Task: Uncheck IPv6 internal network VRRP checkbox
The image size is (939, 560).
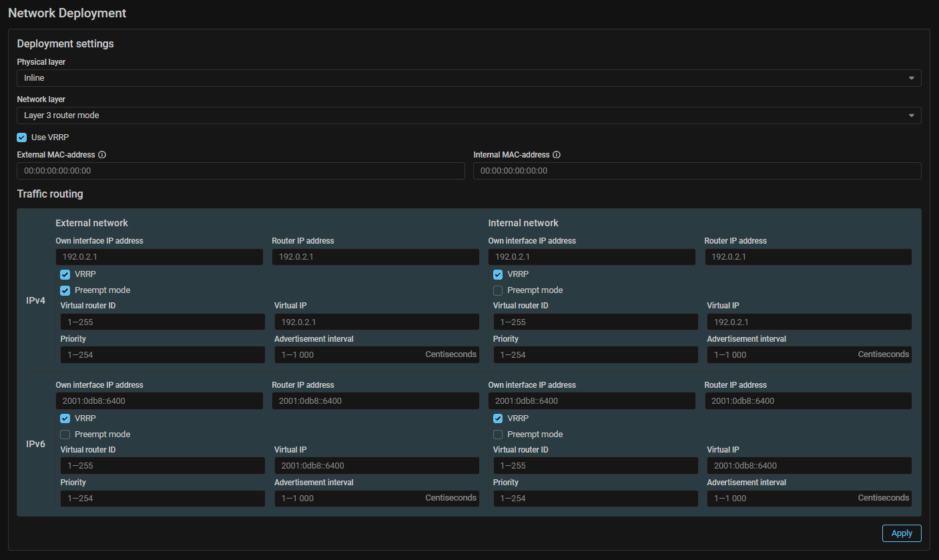Action: coord(498,418)
